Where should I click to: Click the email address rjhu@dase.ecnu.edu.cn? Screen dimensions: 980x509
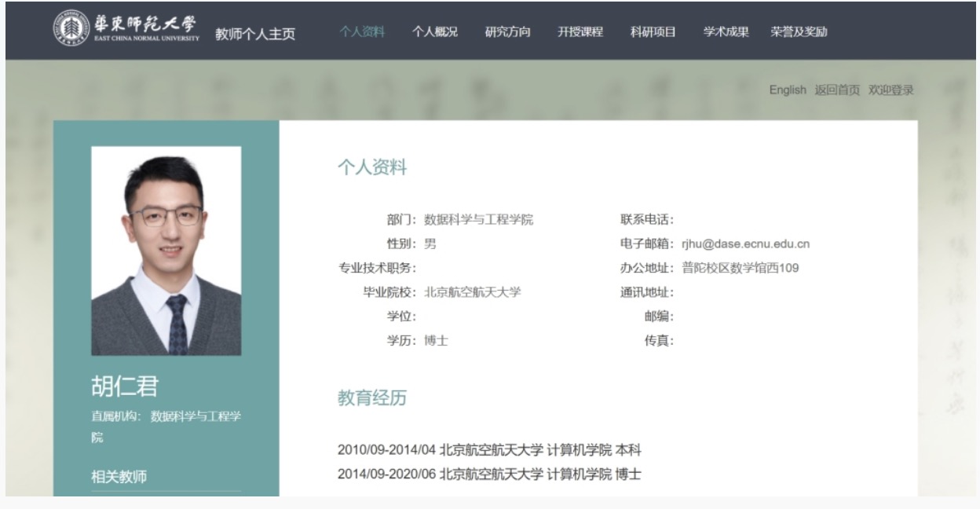[x=745, y=244]
